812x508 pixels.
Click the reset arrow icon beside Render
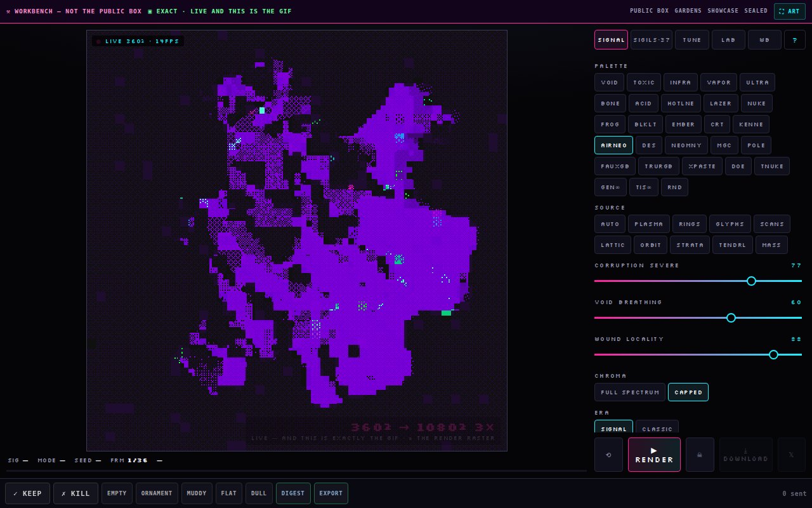tap(608, 455)
